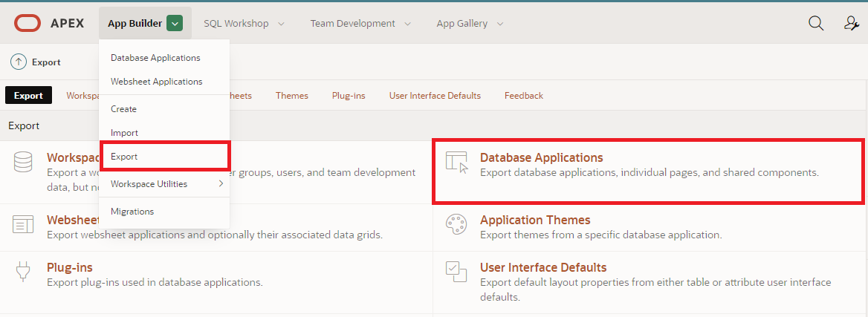Screen dimensions: 868x317
Task: Click the Team Development top menu label
Action: [352, 23]
